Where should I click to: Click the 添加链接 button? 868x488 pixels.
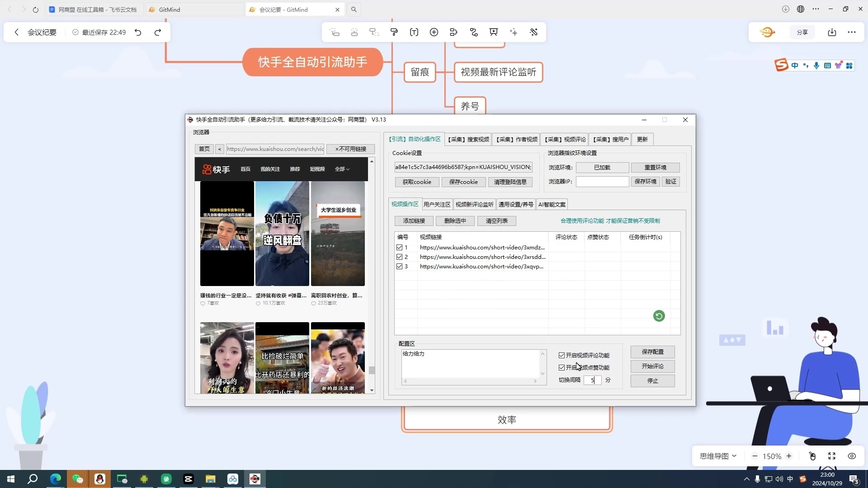414,221
